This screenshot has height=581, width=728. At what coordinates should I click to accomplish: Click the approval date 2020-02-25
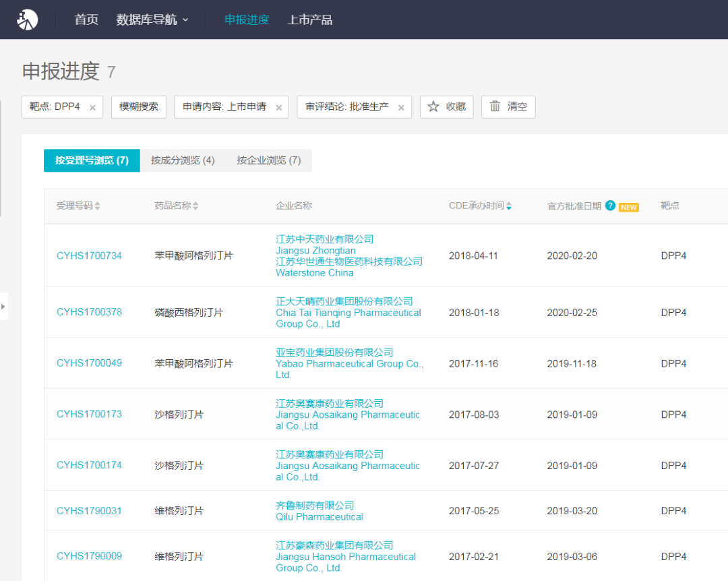click(572, 313)
